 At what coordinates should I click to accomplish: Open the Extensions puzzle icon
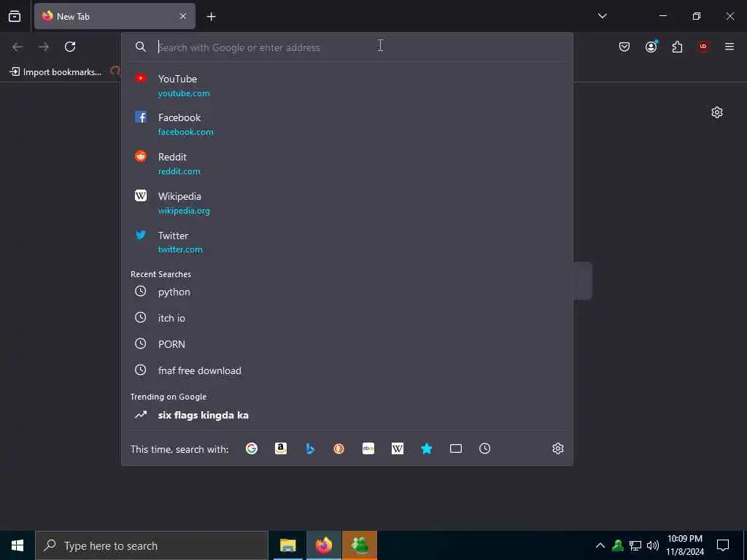tap(677, 47)
